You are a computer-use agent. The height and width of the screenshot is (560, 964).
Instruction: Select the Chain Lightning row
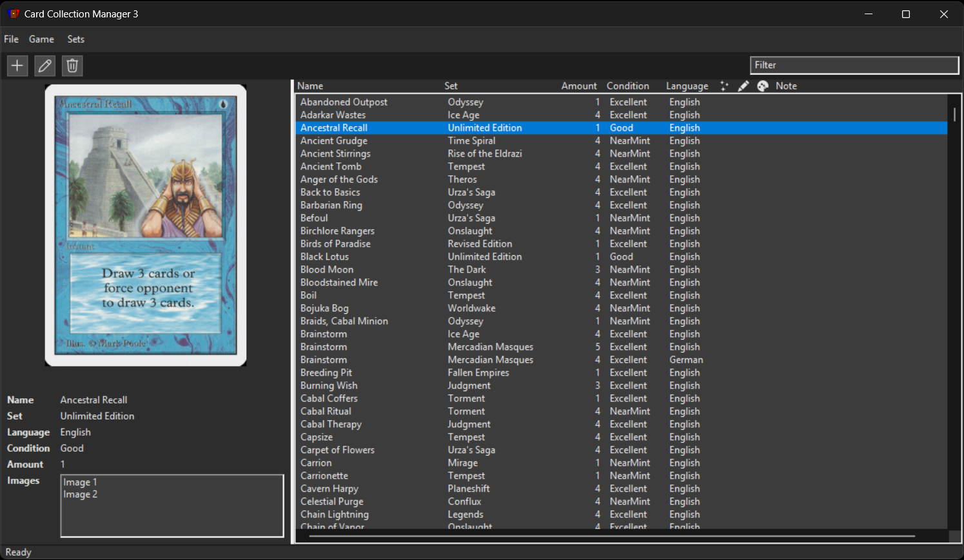coord(622,514)
